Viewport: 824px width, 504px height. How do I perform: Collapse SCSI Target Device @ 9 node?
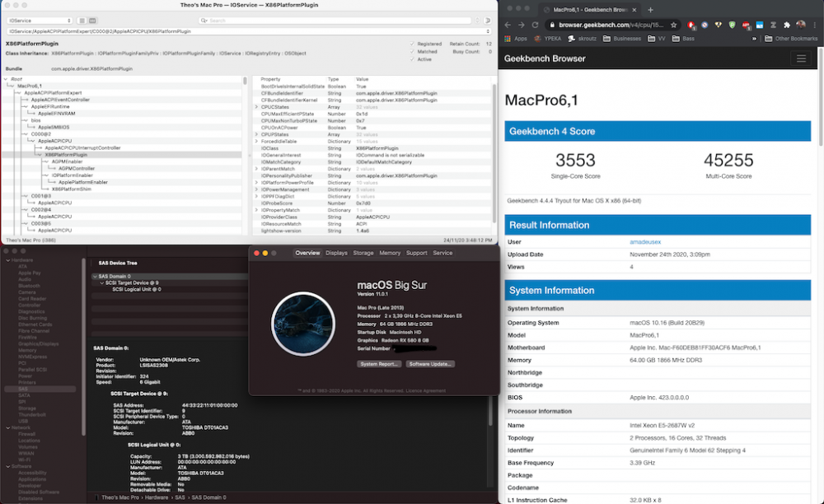click(x=101, y=283)
